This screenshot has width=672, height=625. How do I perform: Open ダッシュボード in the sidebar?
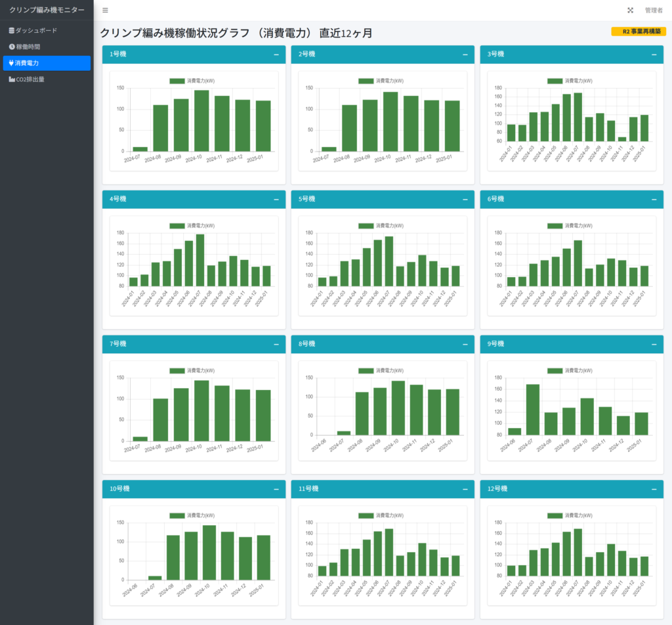36,30
